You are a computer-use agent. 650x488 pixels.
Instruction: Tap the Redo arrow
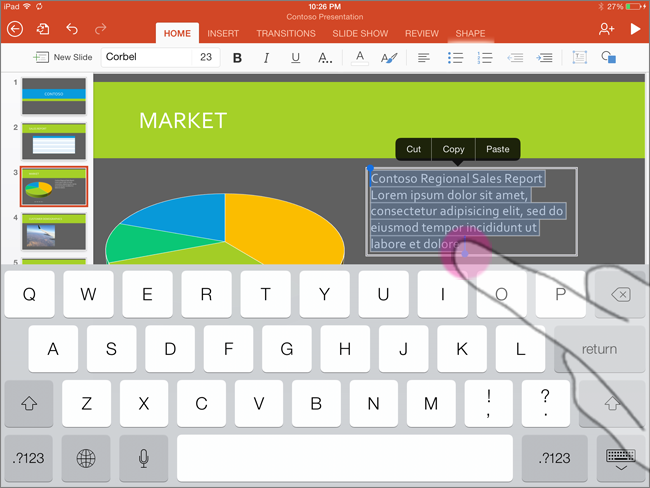coord(101,30)
